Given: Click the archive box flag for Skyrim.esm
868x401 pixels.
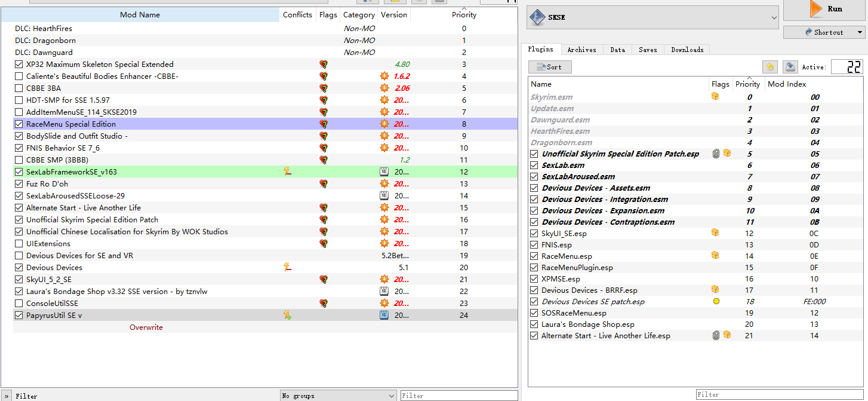Looking at the screenshot, I should coord(715,97).
